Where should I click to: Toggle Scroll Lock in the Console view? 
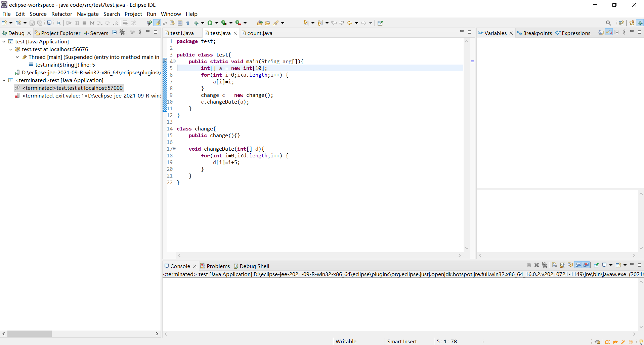click(x=562, y=265)
